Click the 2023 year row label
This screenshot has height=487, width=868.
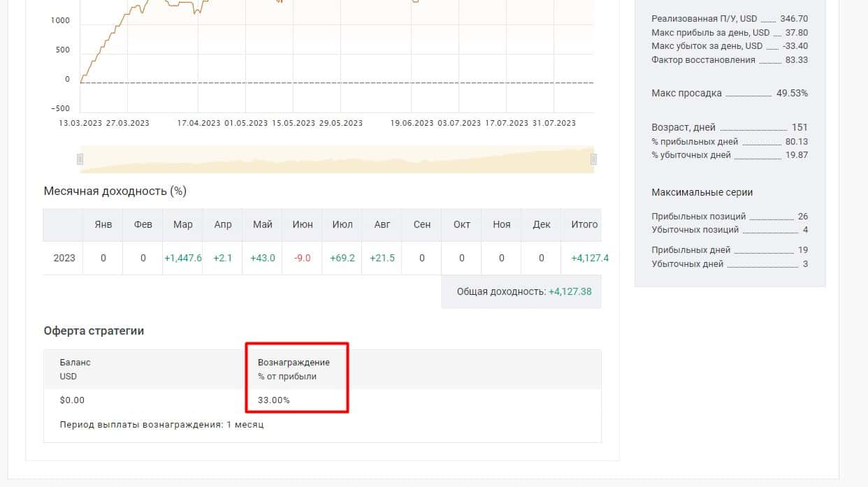[x=64, y=258]
